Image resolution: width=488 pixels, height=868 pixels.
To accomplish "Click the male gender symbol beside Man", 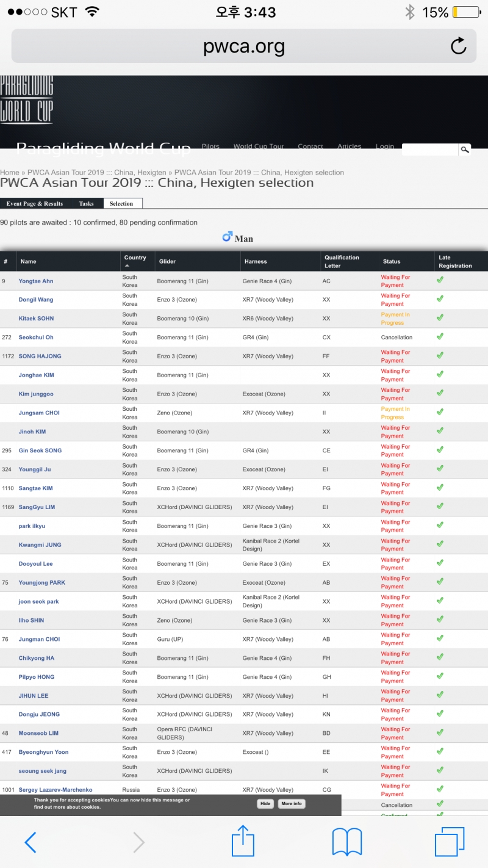I will tap(228, 237).
